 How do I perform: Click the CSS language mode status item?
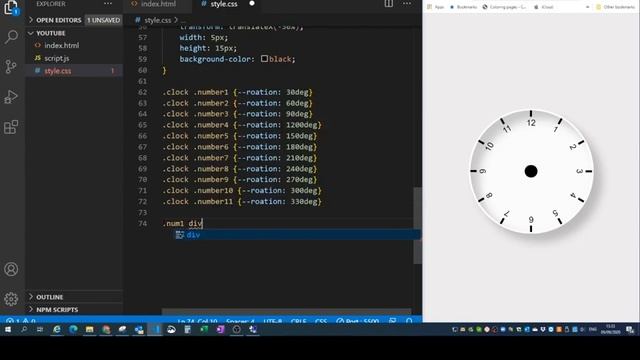pyautogui.click(x=321, y=321)
